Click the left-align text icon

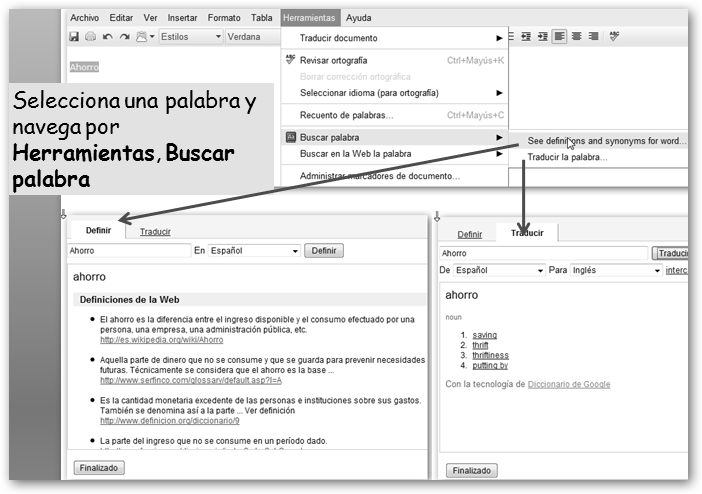(x=559, y=37)
